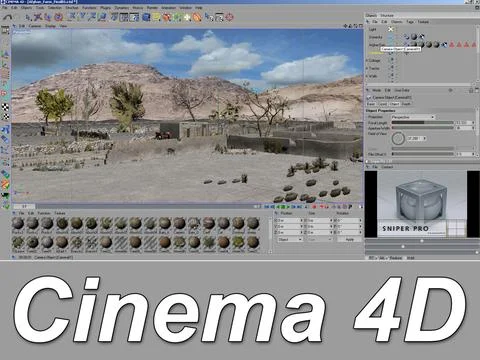Screen dimensions: 480x360
Task: Click the Film Offset X slider
Action: (x=422, y=154)
